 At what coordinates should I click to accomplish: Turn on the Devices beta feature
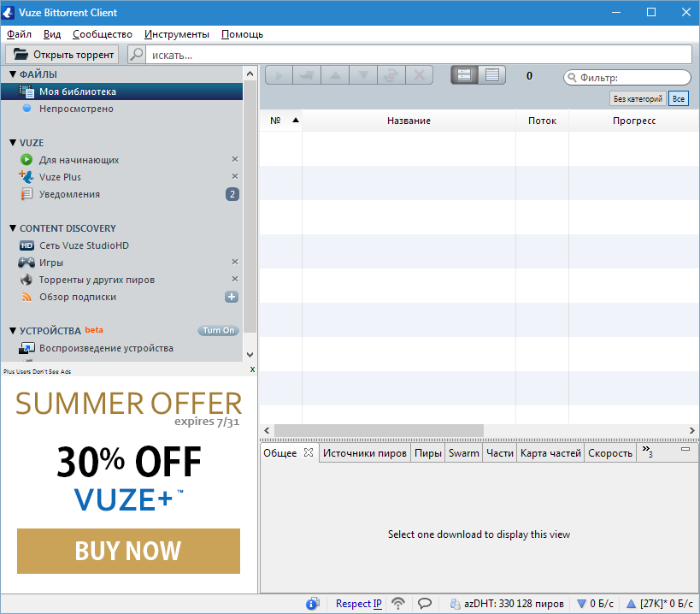[x=218, y=330]
